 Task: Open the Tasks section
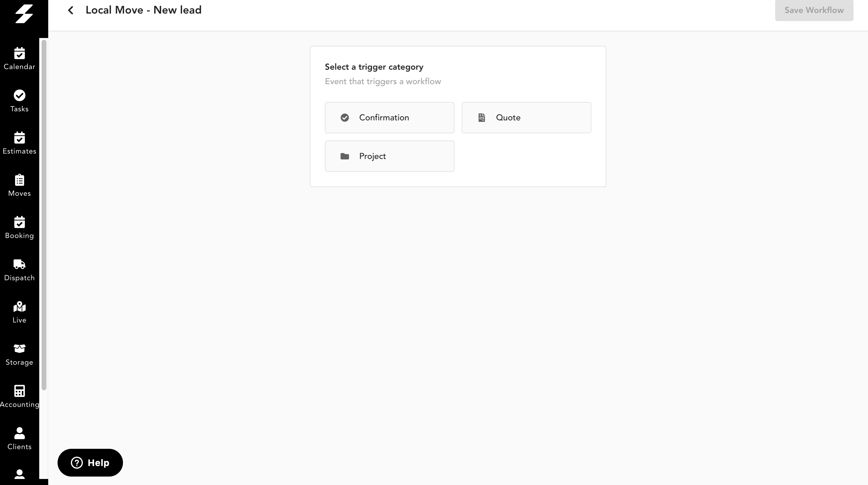[x=20, y=100]
